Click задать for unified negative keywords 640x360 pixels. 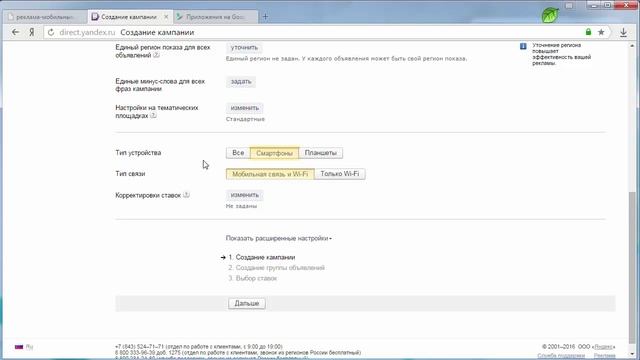click(241, 82)
